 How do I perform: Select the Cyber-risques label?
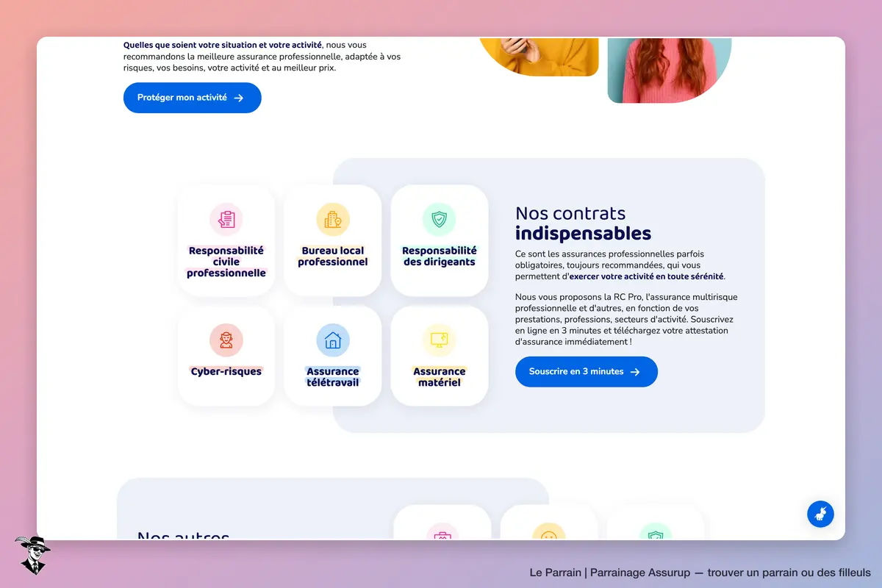pos(226,372)
